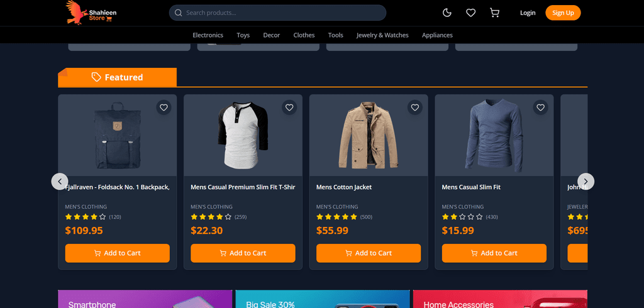
Task: Open the Decor category
Action: (272, 35)
